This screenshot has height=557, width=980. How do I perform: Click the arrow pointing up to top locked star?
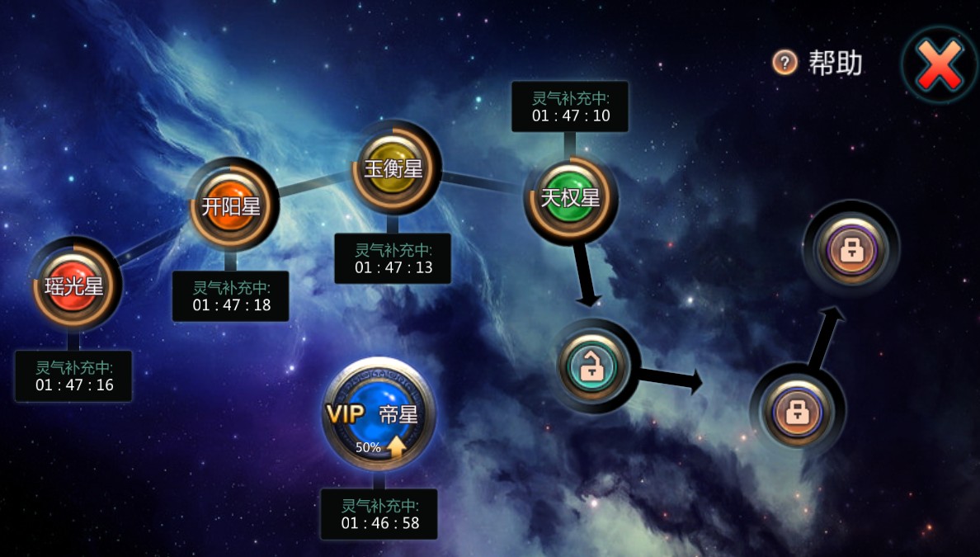(x=825, y=338)
